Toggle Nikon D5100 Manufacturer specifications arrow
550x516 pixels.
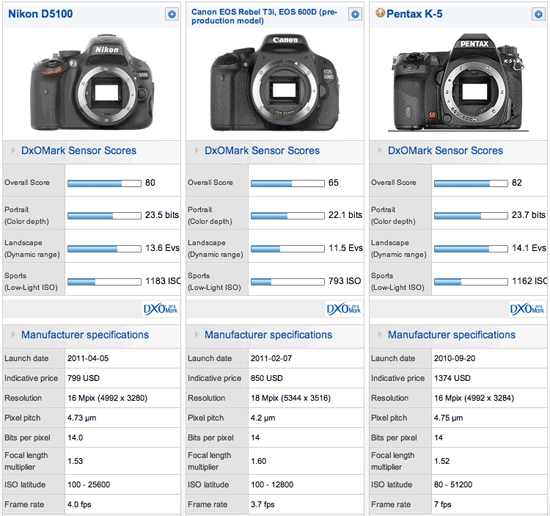pos(13,335)
